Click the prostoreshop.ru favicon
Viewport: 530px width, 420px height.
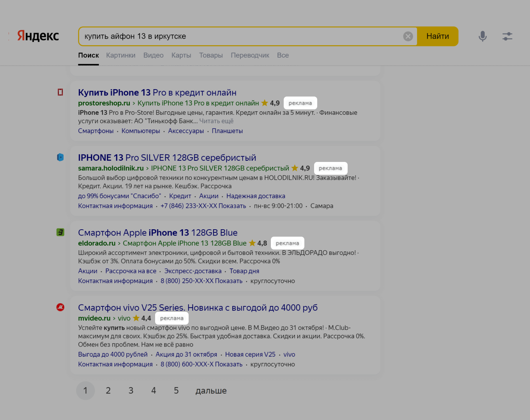60,92
